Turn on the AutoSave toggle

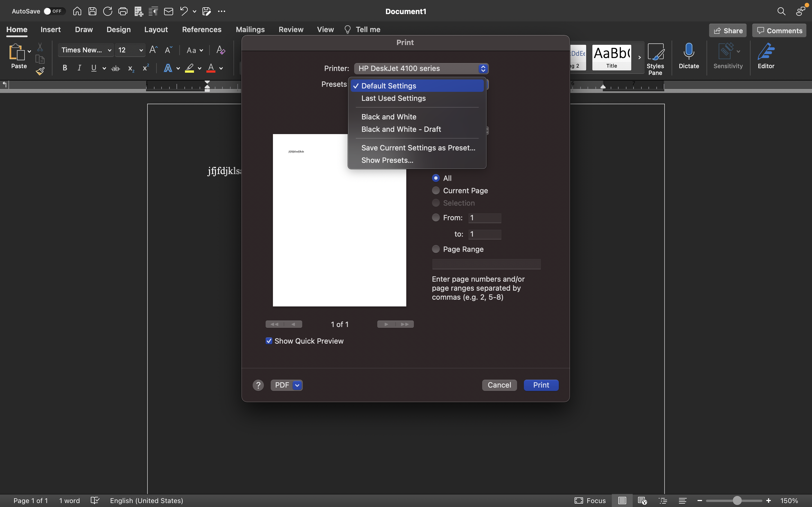54,11
